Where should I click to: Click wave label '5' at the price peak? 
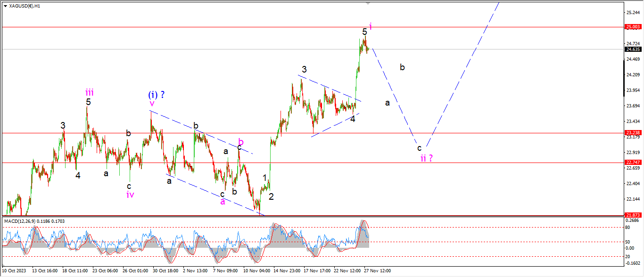(364, 32)
